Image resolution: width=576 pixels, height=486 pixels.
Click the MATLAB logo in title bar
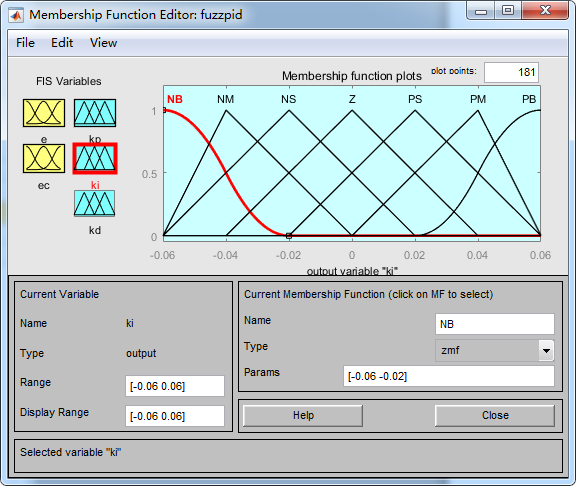[x=17, y=15]
